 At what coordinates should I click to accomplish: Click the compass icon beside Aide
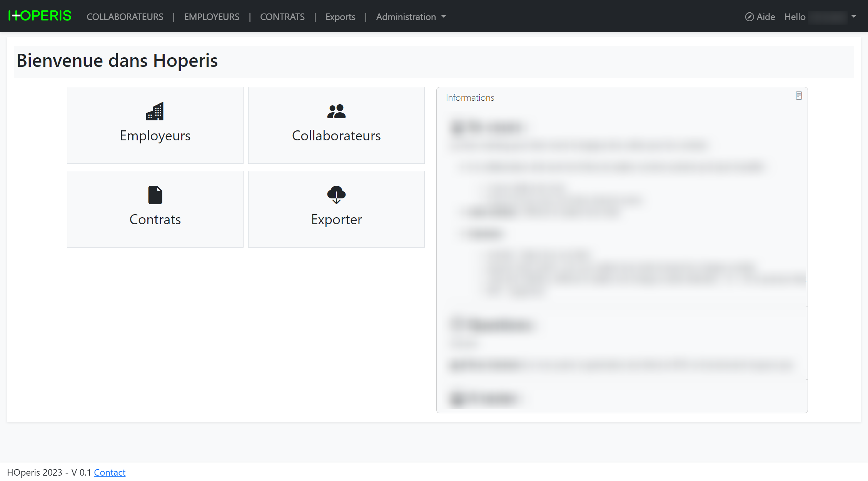coord(749,17)
